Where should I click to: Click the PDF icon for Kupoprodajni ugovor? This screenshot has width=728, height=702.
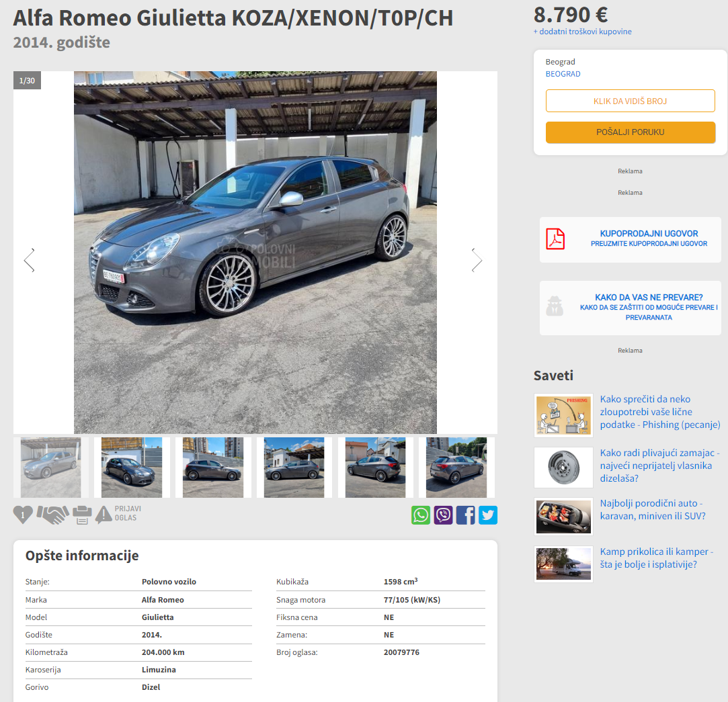point(555,239)
